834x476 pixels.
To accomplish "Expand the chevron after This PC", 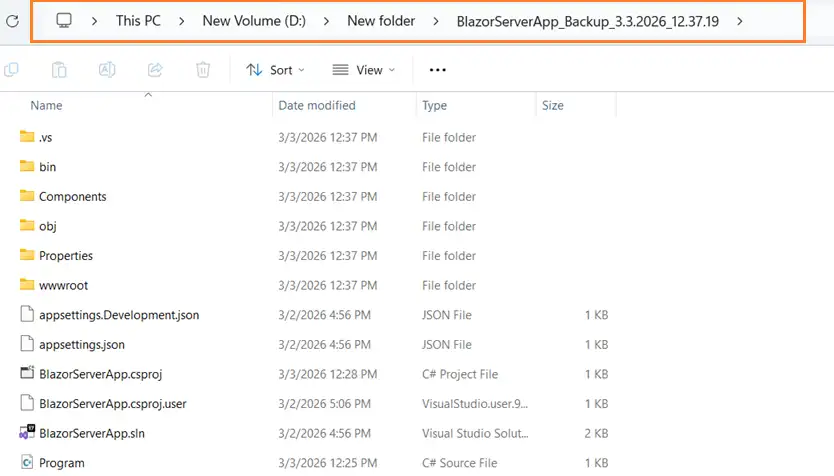I will pyautogui.click(x=181, y=21).
